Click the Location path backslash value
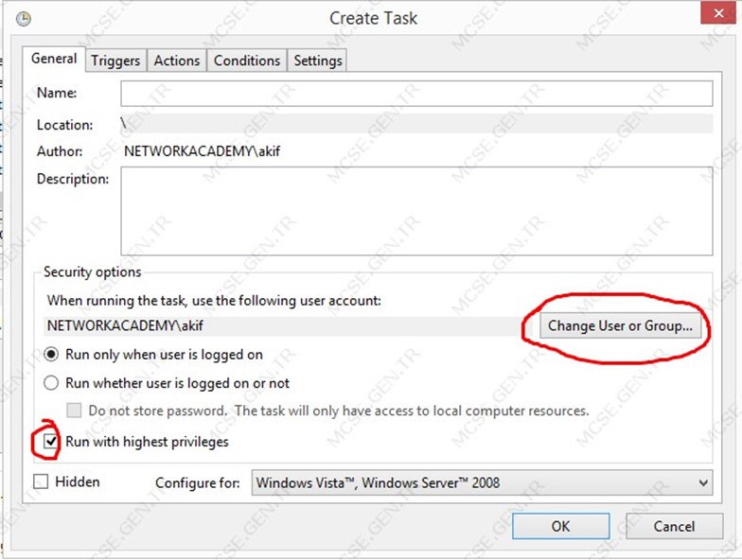The height and width of the screenshot is (560, 742). (416, 124)
